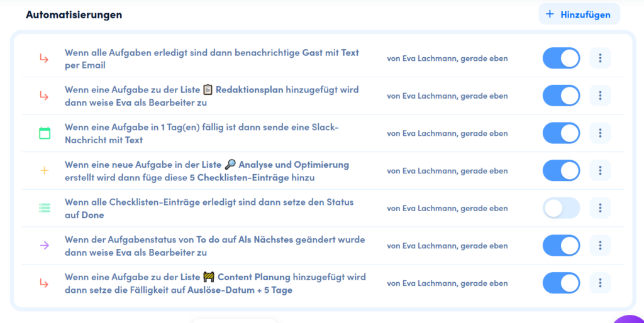This screenshot has width=644, height=323.
Task: Turn off the Slack message automation toggle
Action: (561, 133)
